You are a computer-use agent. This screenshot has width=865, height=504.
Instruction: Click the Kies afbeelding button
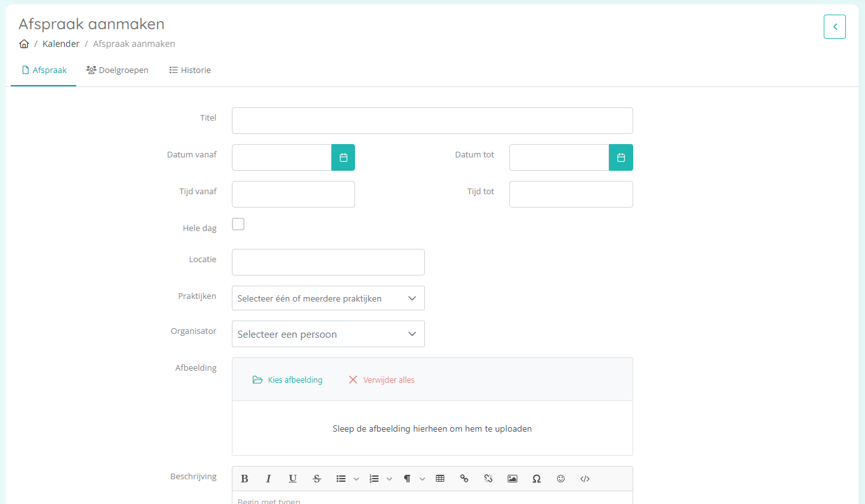(x=288, y=380)
